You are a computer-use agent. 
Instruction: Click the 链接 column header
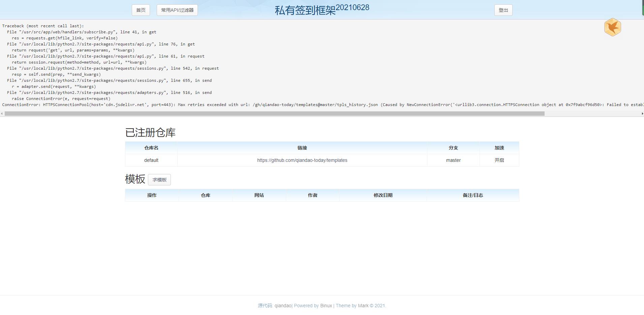(302, 148)
